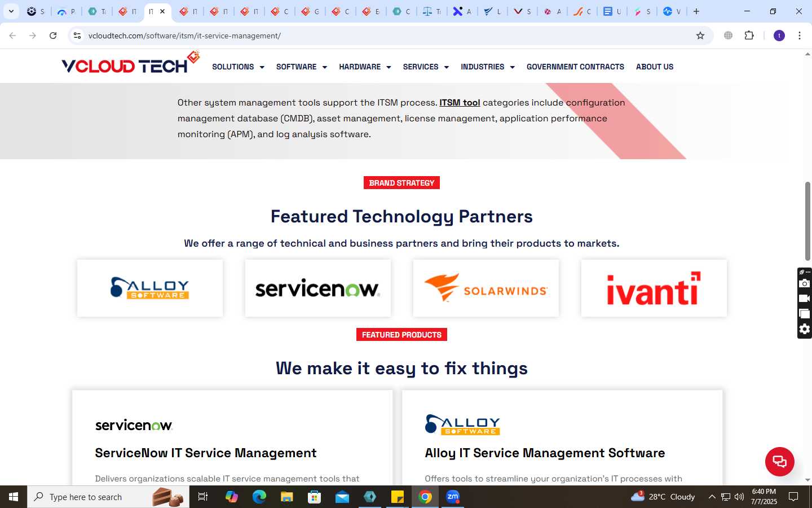Click the vCloud Tech logo
Viewport: 812px width, 508px height.
(130, 63)
